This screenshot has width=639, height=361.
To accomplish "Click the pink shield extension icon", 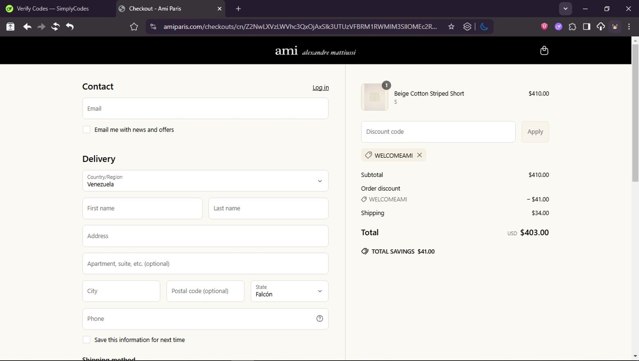I will pyautogui.click(x=544, y=26).
